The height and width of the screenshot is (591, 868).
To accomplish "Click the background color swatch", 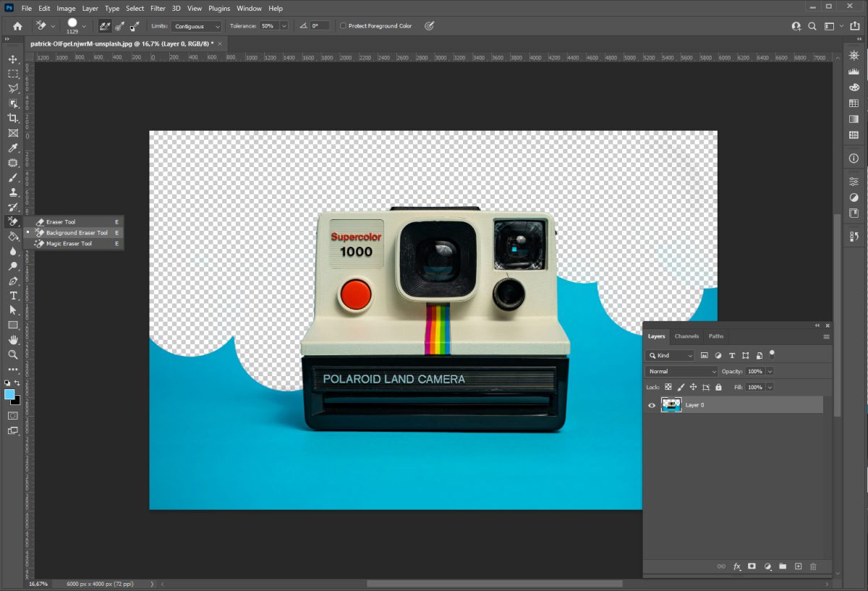I will 16,400.
